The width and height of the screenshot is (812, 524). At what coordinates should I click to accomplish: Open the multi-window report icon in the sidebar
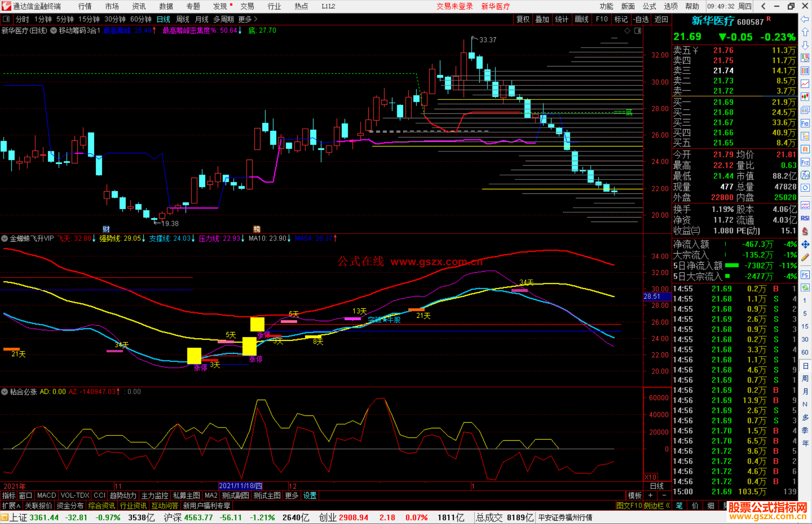point(805,110)
